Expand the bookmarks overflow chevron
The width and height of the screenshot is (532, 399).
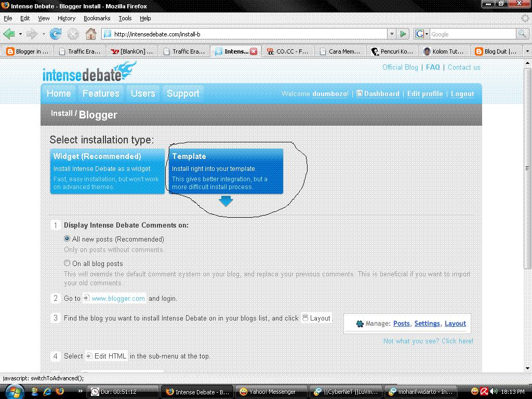(x=527, y=51)
